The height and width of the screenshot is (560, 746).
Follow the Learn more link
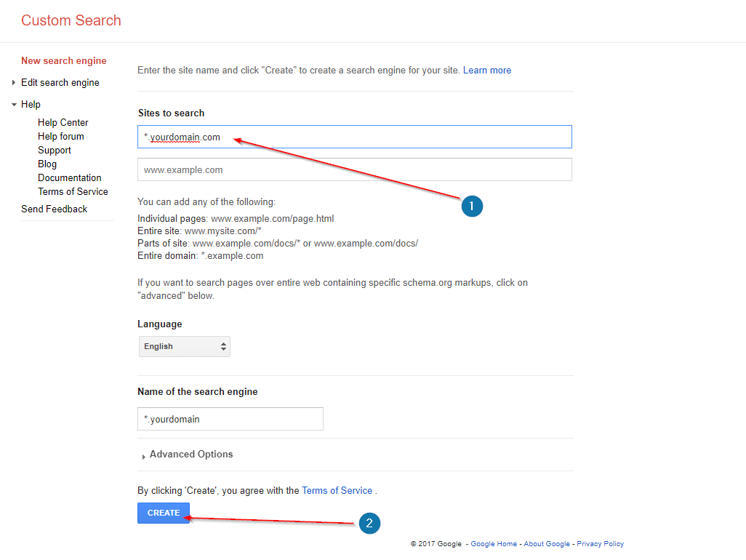[487, 71]
